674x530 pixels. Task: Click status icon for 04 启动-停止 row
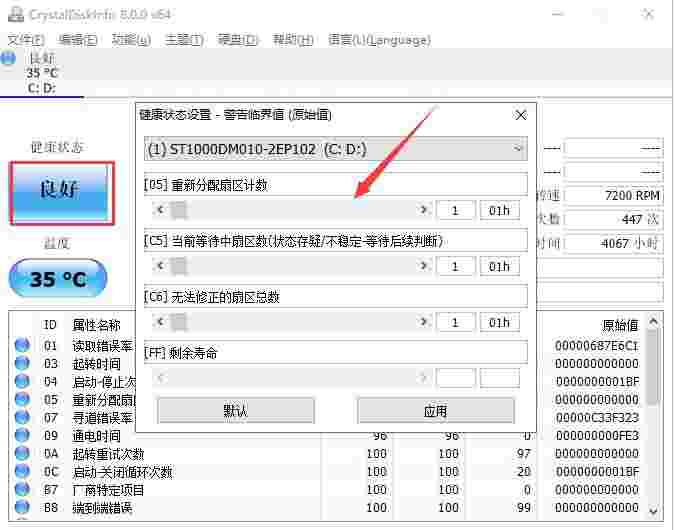click(22, 381)
